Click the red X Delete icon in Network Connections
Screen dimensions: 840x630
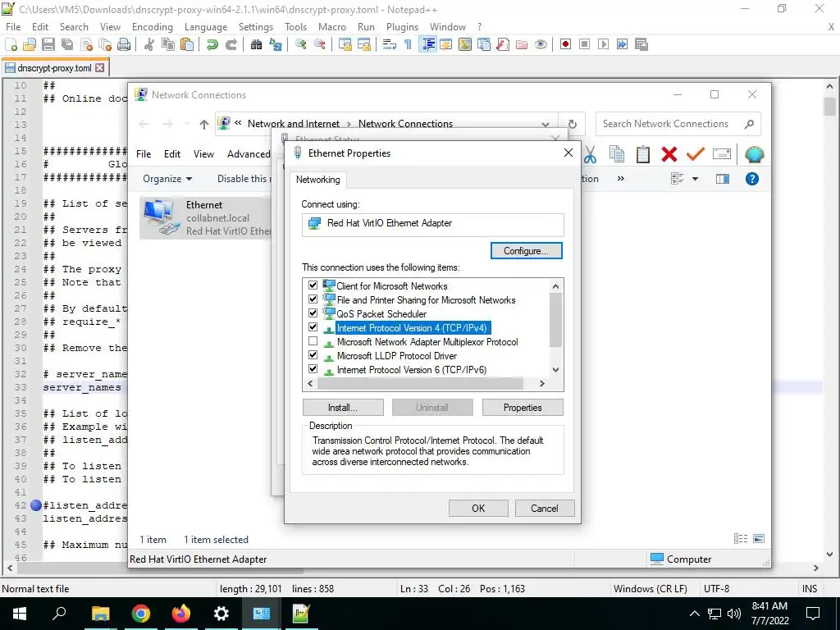click(x=669, y=154)
